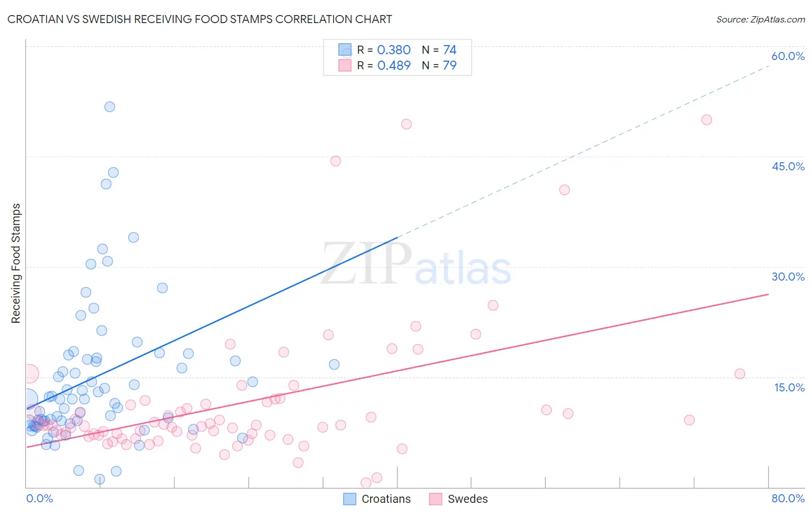Click the 30.0% y-axis label

[x=788, y=277]
